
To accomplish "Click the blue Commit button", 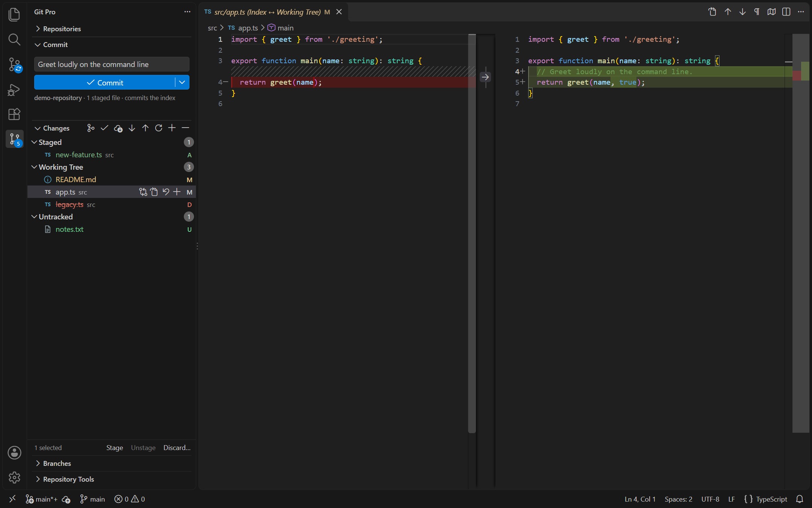I will (x=105, y=82).
